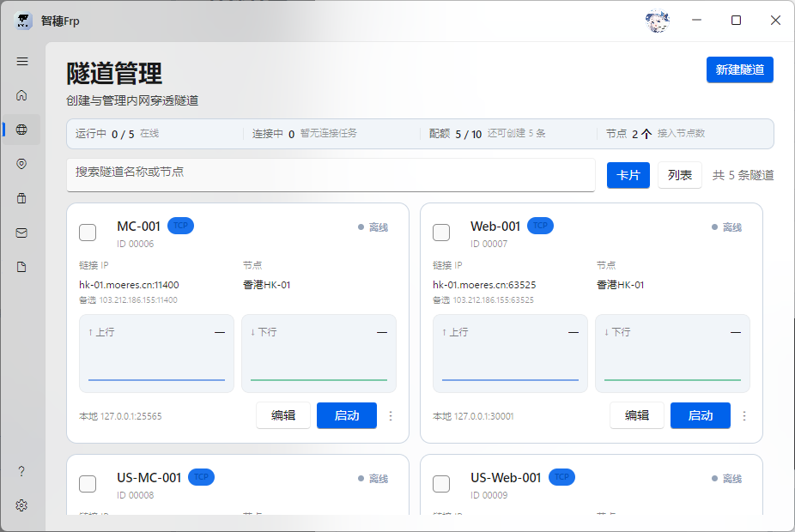
Task: Open the mail envelope sidebar icon
Action: 21,233
